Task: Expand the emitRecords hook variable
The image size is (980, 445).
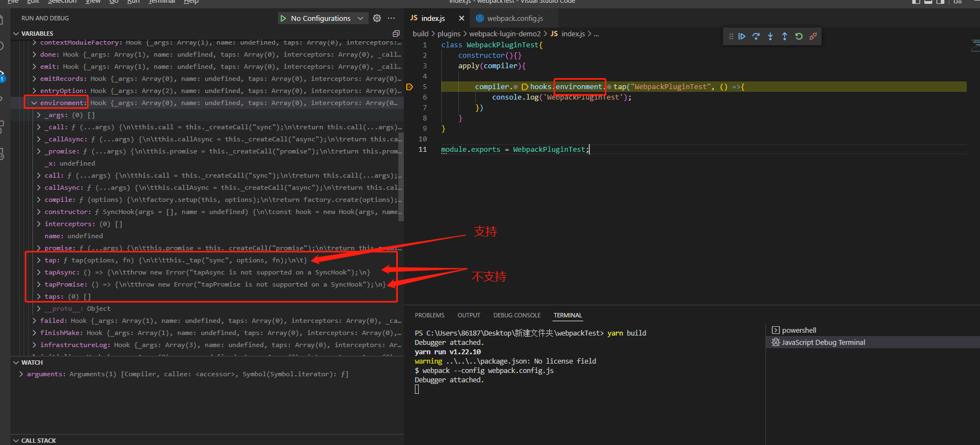Action: click(34, 79)
